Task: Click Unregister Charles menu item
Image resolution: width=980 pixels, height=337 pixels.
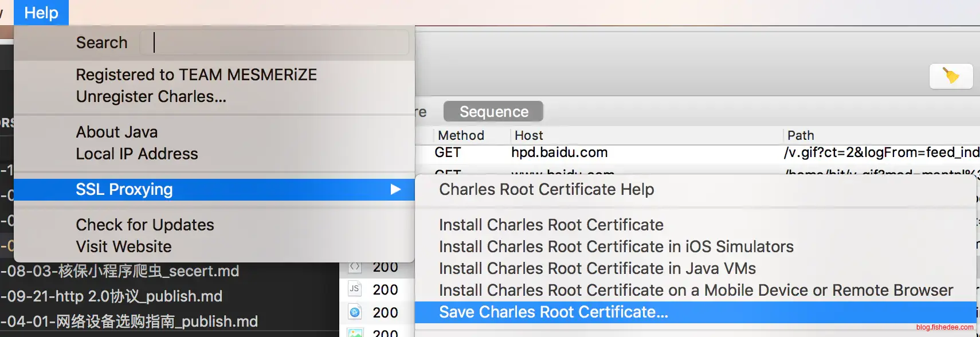Action: tap(151, 97)
